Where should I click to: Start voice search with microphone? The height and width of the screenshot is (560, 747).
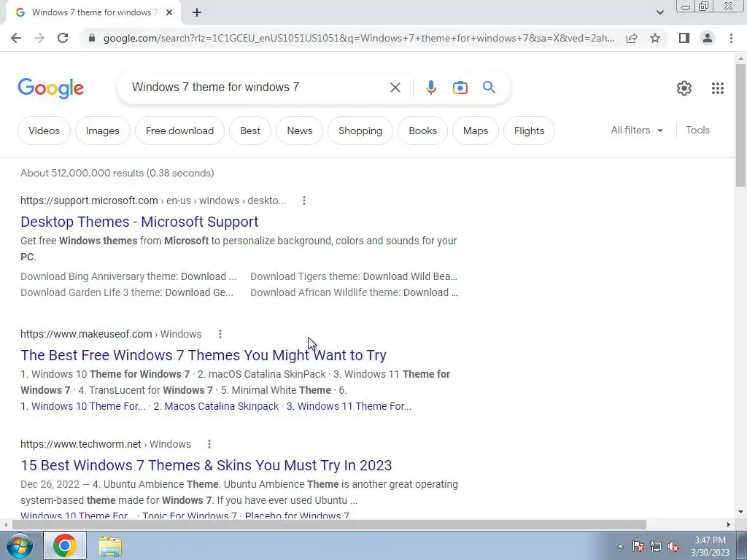pyautogui.click(x=430, y=87)
